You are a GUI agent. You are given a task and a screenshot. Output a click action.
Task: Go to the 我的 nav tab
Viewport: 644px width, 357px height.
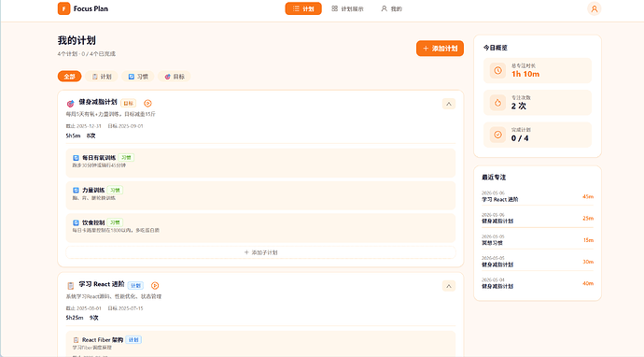coord(391,8)
